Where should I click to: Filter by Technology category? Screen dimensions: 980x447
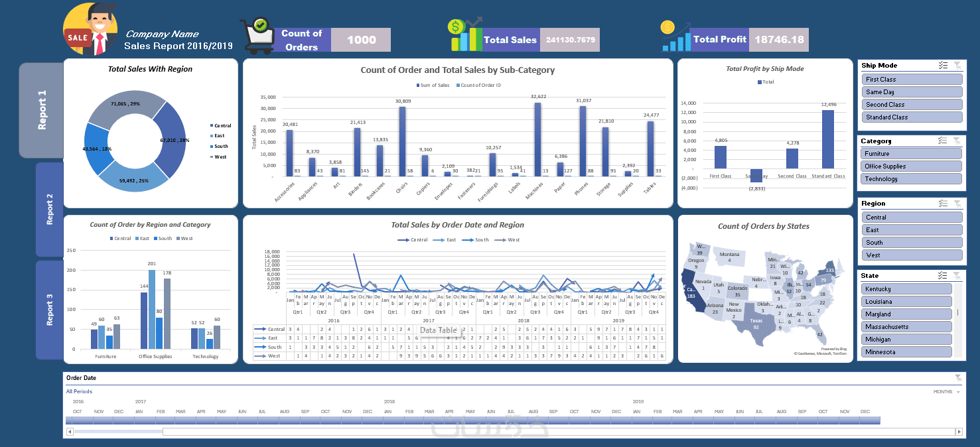(x=912, y=179)
